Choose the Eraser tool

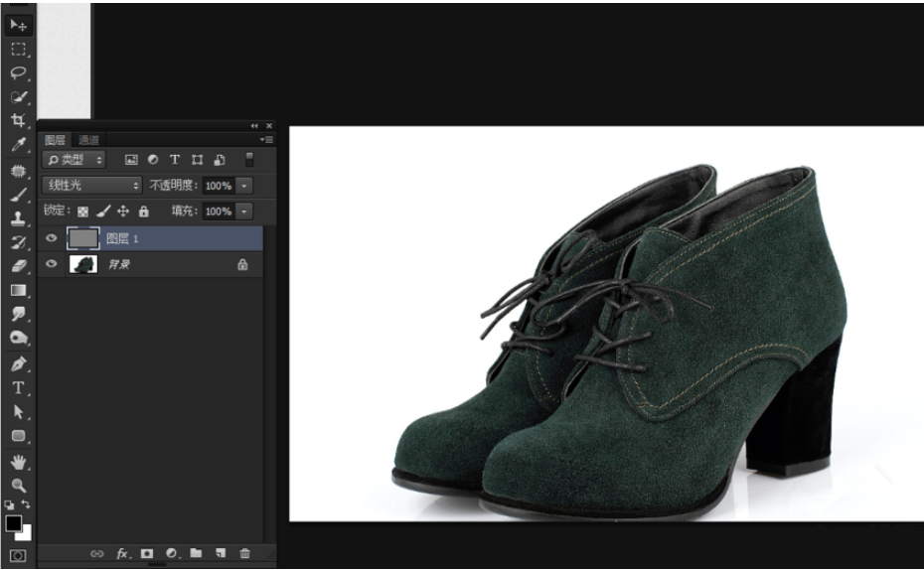tap(18, 266)
